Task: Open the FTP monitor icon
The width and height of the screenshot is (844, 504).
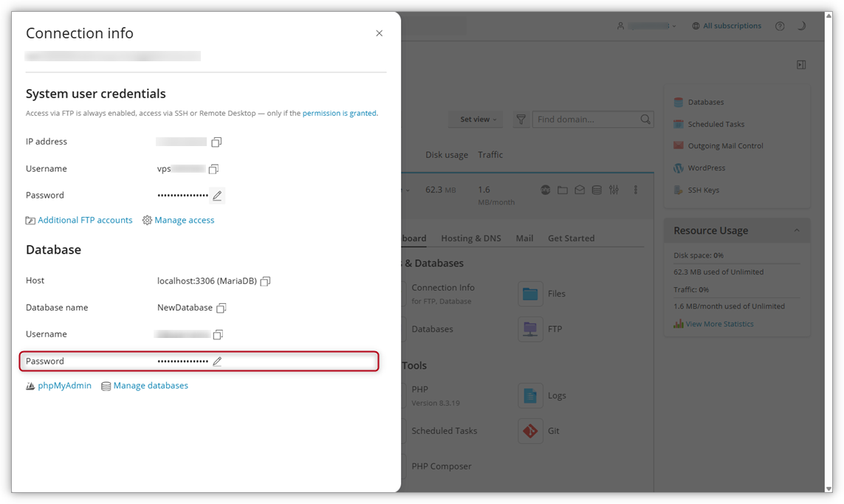Action: [530, 329]
